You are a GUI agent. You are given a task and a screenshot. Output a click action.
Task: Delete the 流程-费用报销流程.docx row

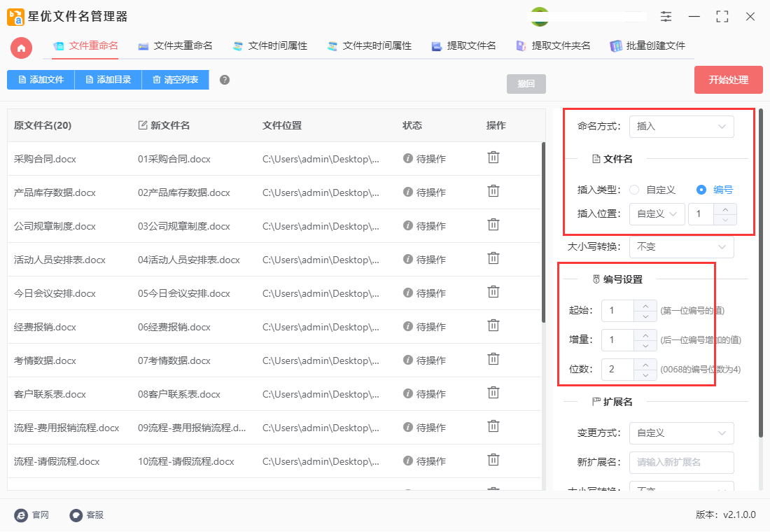point(493,427)
